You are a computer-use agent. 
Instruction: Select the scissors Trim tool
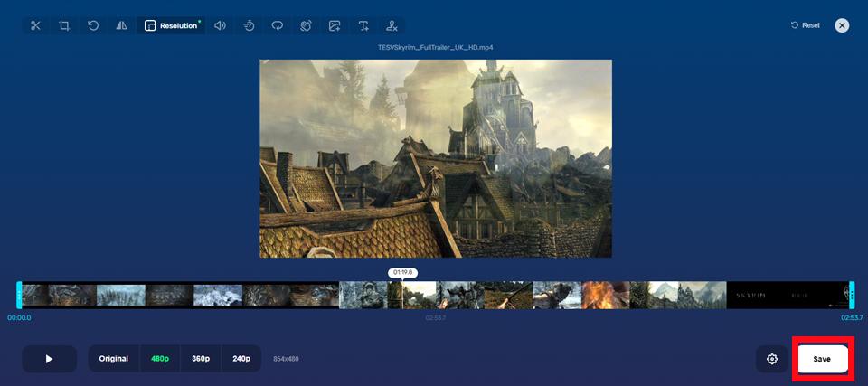click(x=35, y=25)
